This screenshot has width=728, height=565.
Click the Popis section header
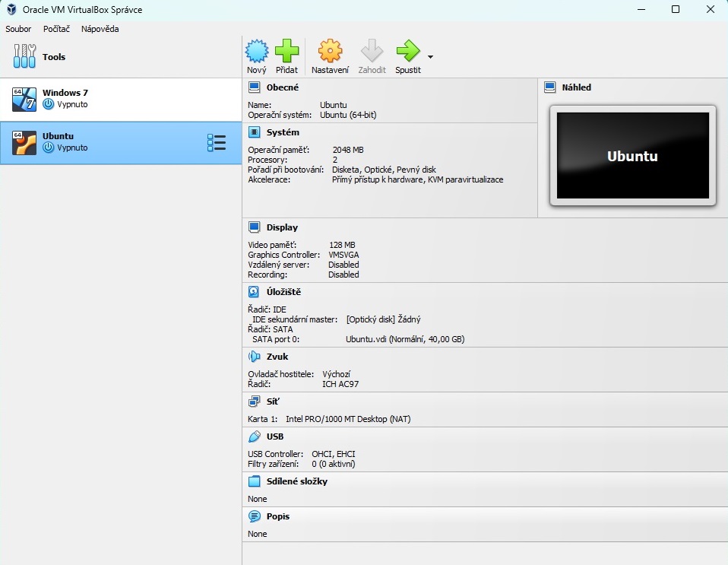point(277,516)
